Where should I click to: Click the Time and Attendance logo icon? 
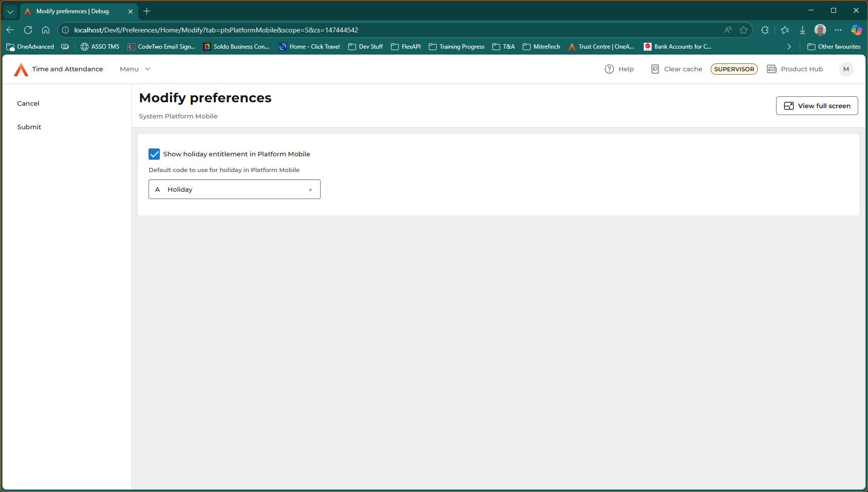click(x=21, y=69)
